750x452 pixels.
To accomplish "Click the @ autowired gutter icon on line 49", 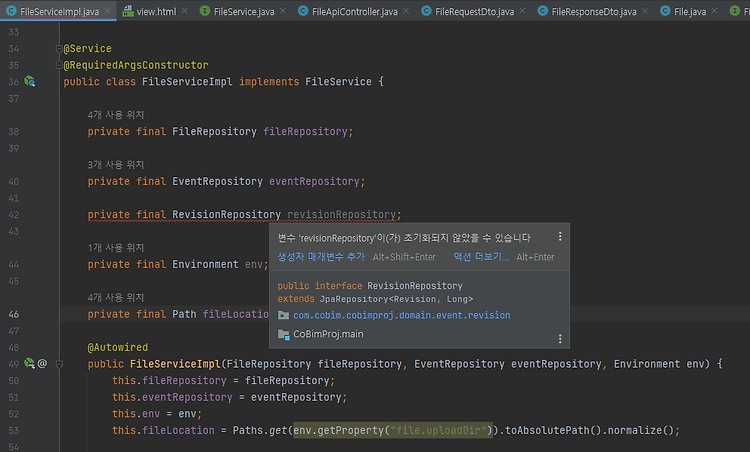I will click(42, 364).
